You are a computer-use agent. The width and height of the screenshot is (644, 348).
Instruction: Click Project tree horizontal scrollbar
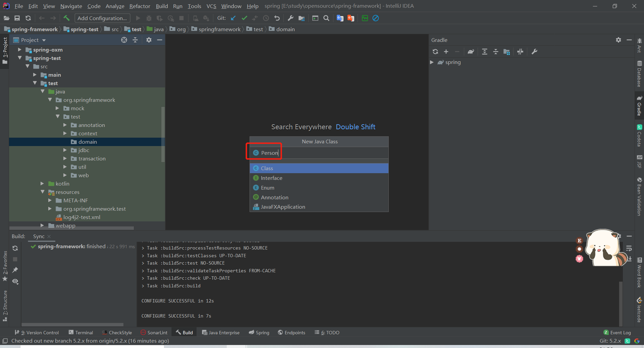coord(71,228)
